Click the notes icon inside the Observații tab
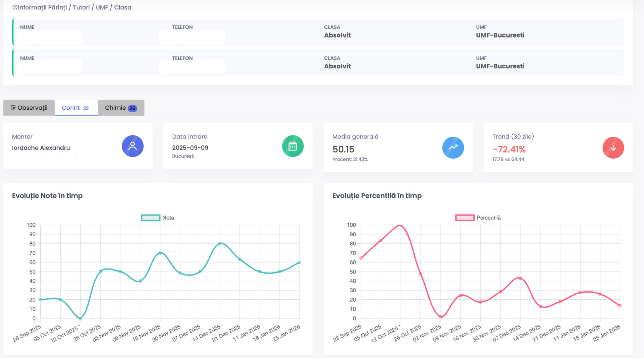Screen dimensions: 644x362 point(13,107)
